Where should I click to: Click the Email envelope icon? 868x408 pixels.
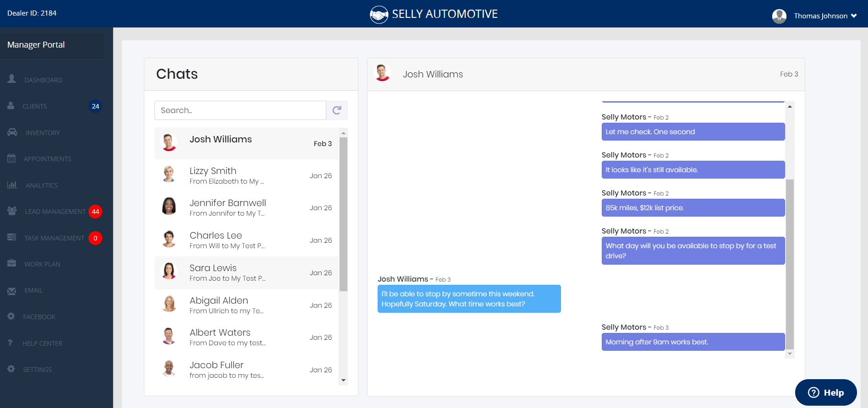point(12,291)
